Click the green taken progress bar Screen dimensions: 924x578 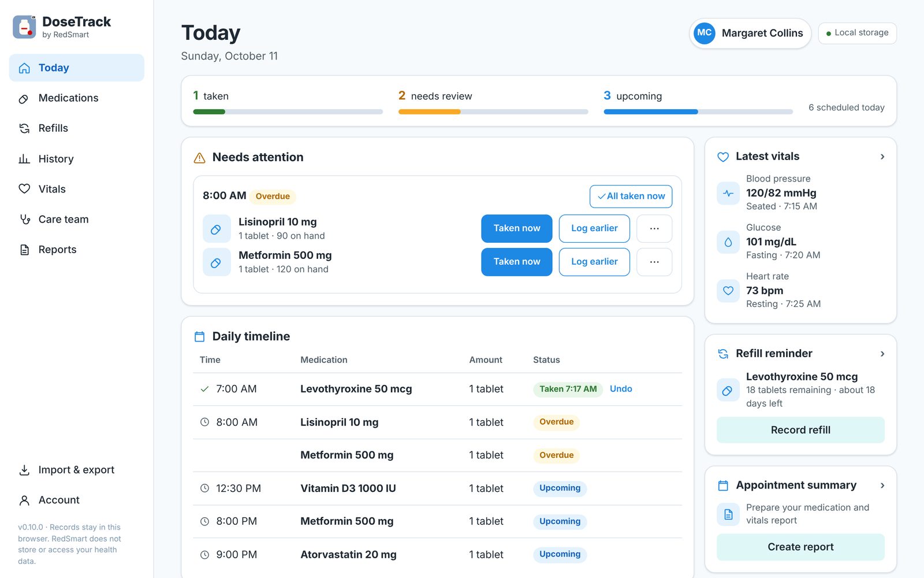coord(288,112)
